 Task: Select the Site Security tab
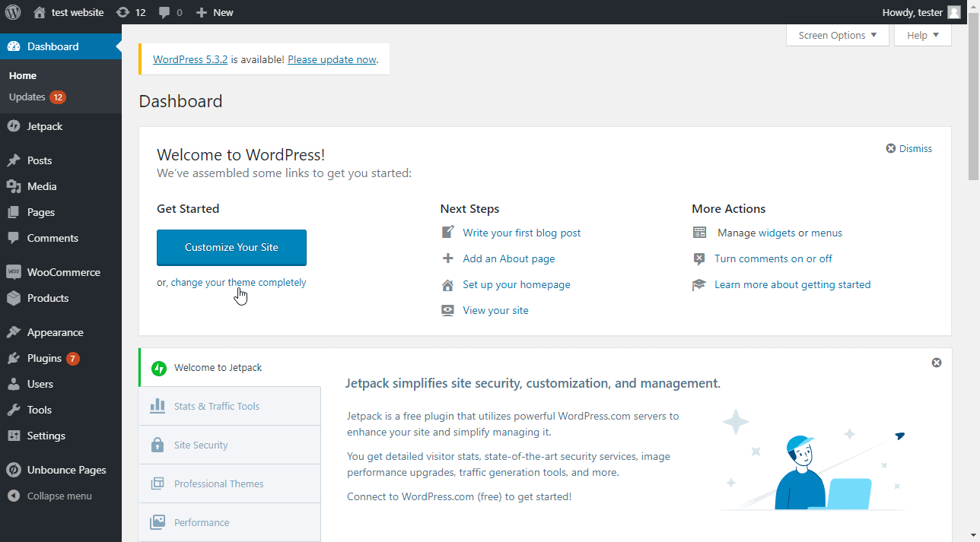(230, 445)
